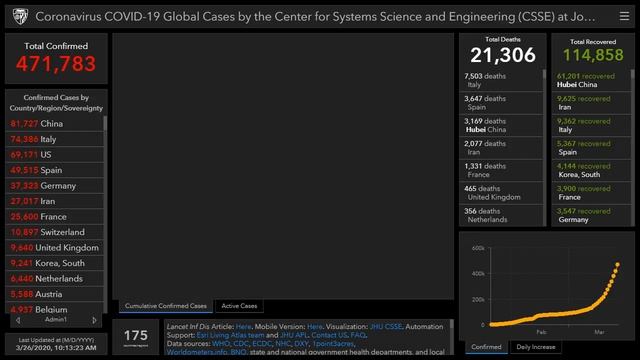Click the 9,625 recovered Iran entry
The height and width of the screenshot is (360, 640).
tap(591, 103)
